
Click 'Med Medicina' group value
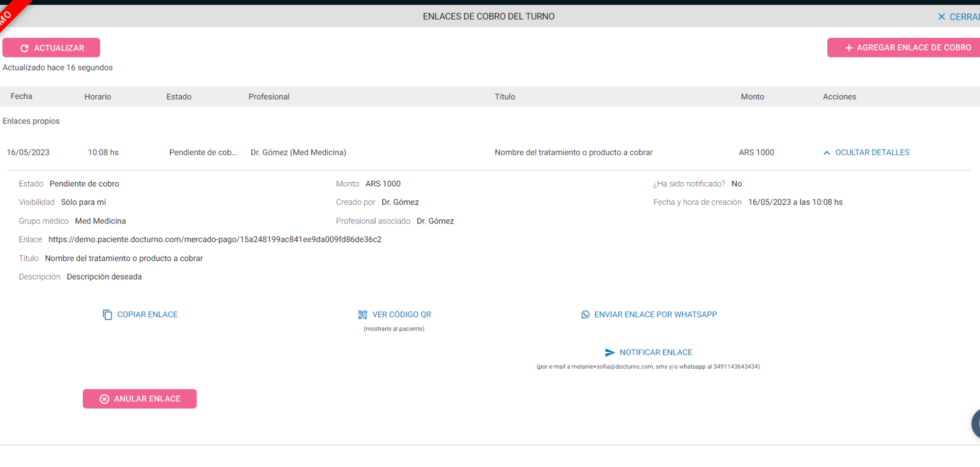coord(100,221)
